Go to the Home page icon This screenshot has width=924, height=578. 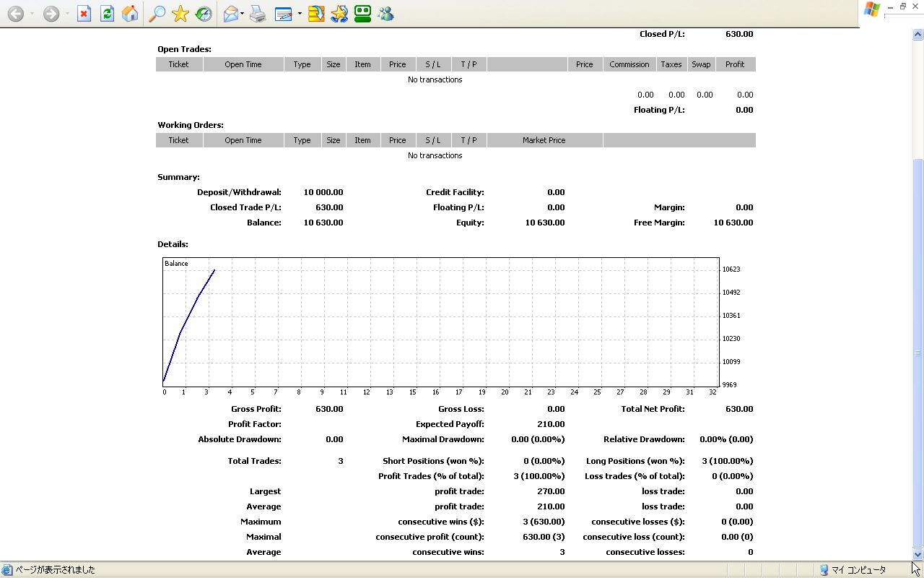point(130,14)
